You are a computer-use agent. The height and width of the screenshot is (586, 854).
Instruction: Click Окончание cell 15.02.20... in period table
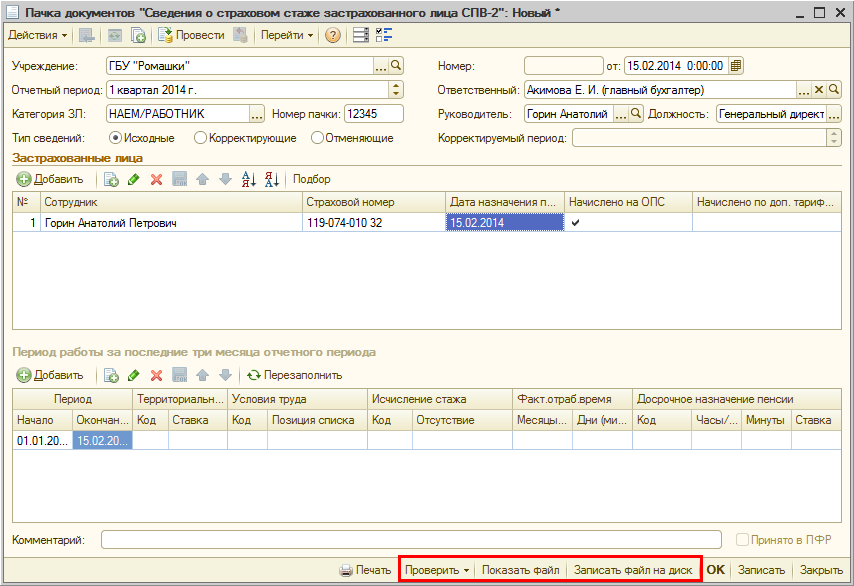tap(102, 441)
